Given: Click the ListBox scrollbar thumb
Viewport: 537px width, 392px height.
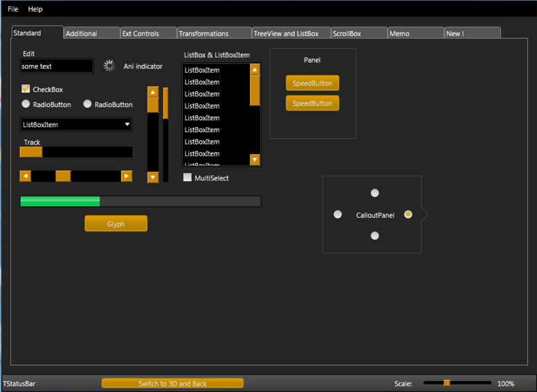Looking at the screenshot, I should [255, 91].
